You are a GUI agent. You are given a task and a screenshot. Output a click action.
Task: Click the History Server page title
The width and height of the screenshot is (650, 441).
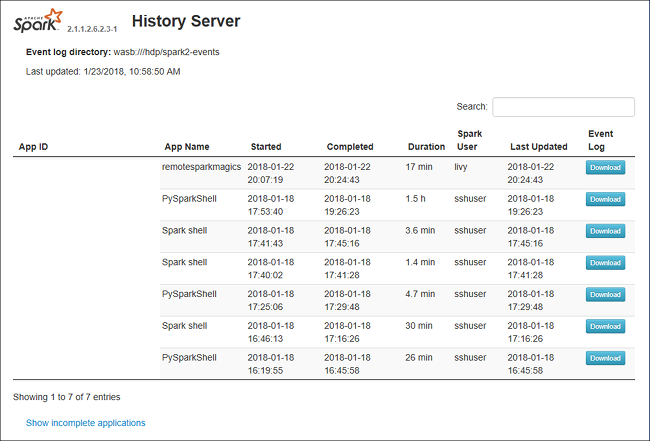[x=186, y=21]
